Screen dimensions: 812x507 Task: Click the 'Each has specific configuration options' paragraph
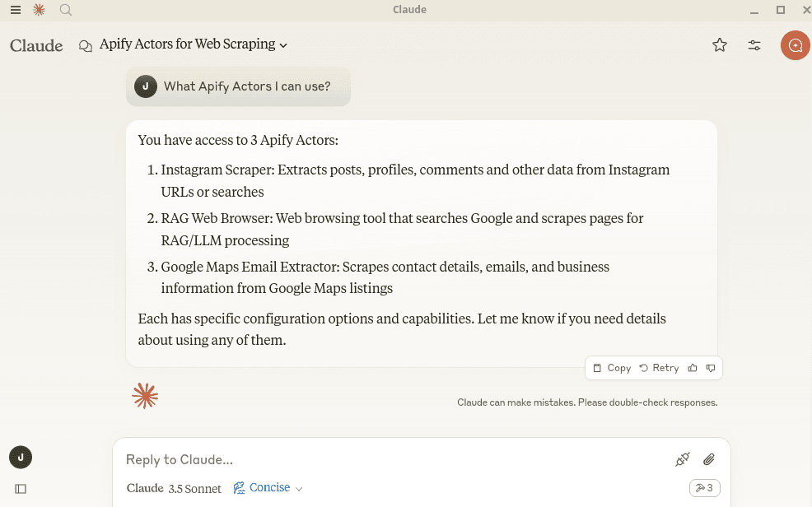(x=402, y=329)
